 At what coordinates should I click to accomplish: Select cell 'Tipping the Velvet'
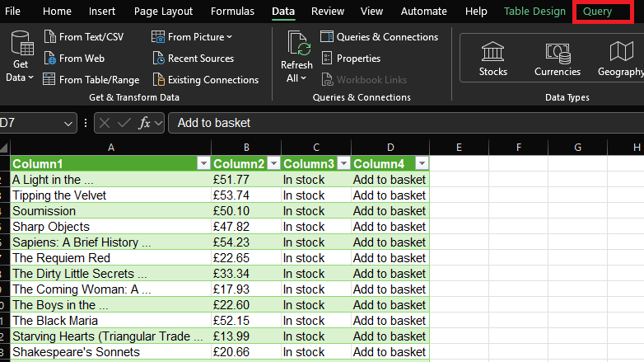tap(110, 195)
